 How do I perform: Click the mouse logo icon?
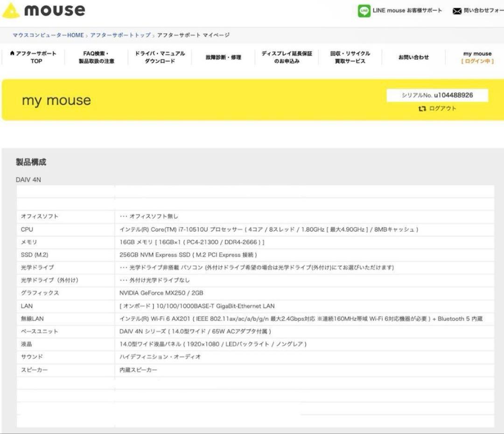point(12,10)
